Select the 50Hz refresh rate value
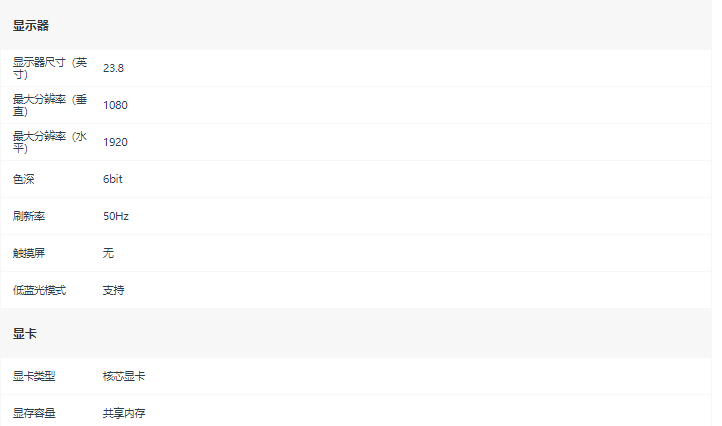Viewport: 722px width, 426px height. pos(116,216)
